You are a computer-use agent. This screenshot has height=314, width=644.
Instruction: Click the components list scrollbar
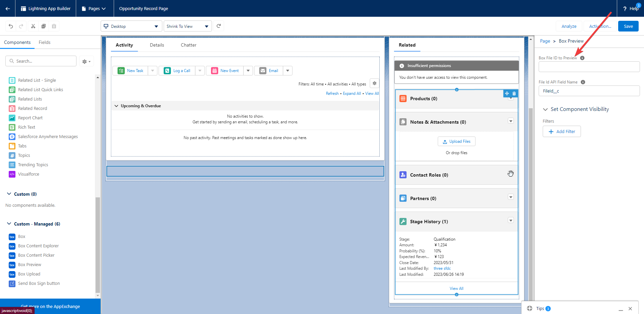coord(98,245)
